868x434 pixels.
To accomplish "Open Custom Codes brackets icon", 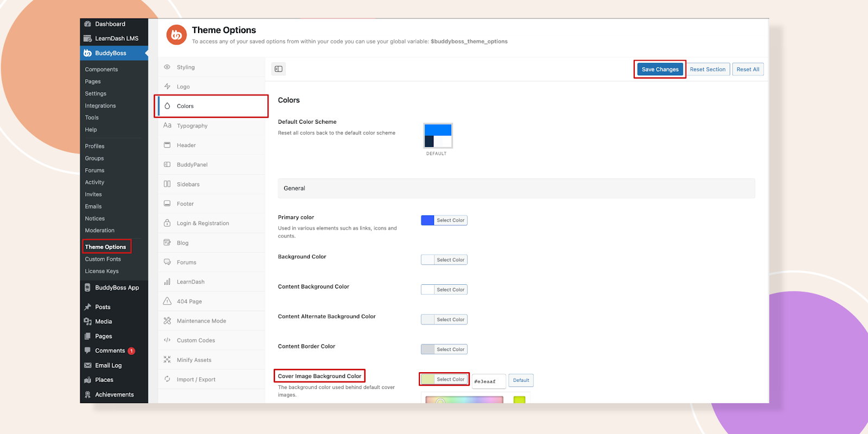I will pyautogui.click(x=167, y=340).
